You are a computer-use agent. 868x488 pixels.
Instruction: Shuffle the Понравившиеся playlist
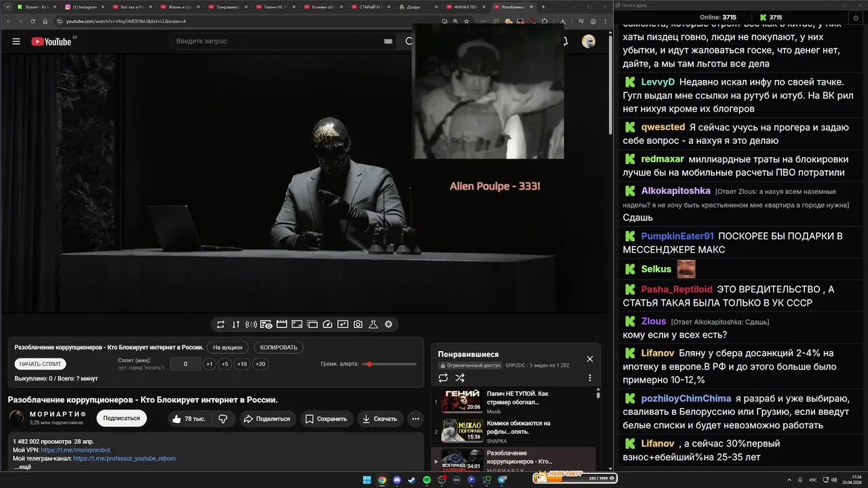point(460,378)
